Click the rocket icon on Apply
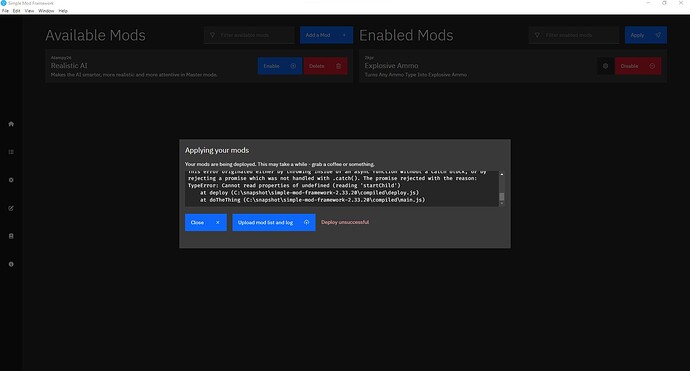This screenshot has width=690, height=371. [658, 35]
